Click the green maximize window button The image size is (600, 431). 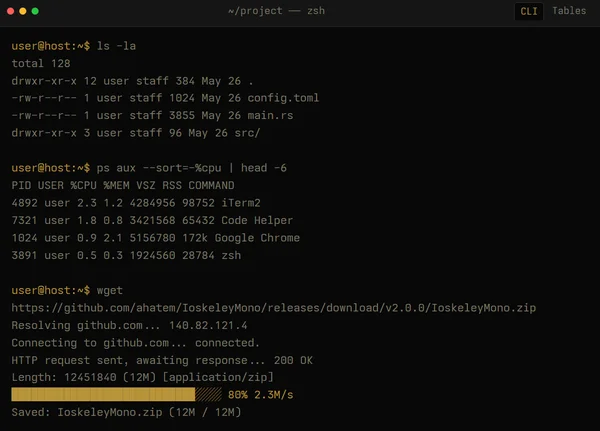tap(35, 11)
